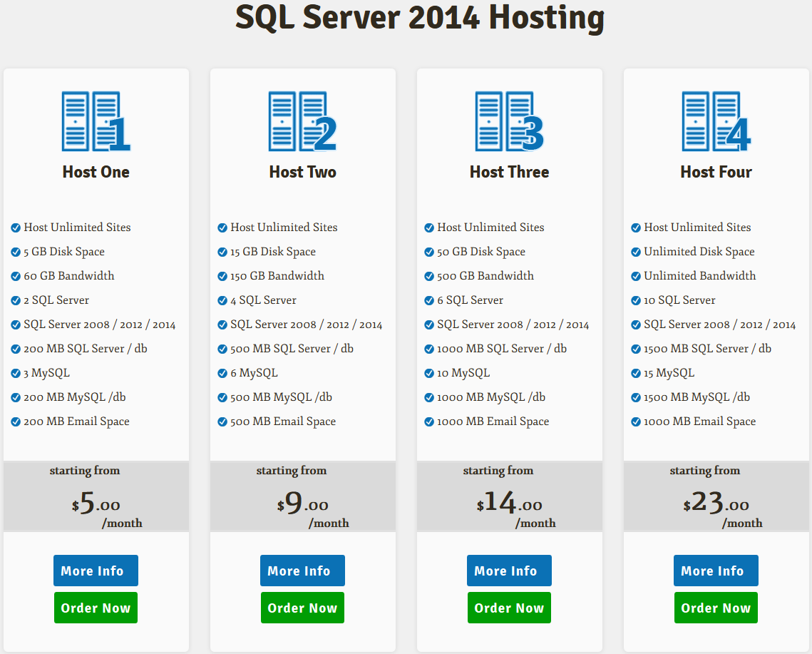
Task: Order the Host One plan now
Action: [96, 608]
